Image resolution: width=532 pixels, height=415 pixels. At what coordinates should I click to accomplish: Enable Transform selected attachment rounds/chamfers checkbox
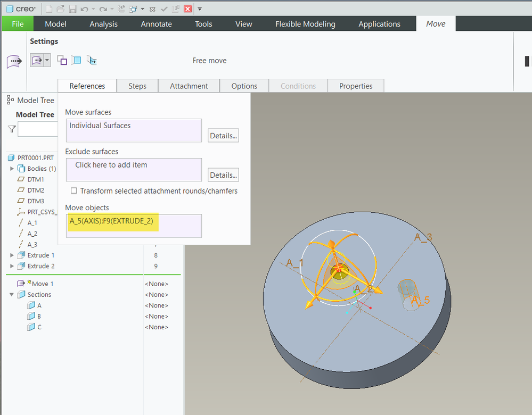[74, 191]
